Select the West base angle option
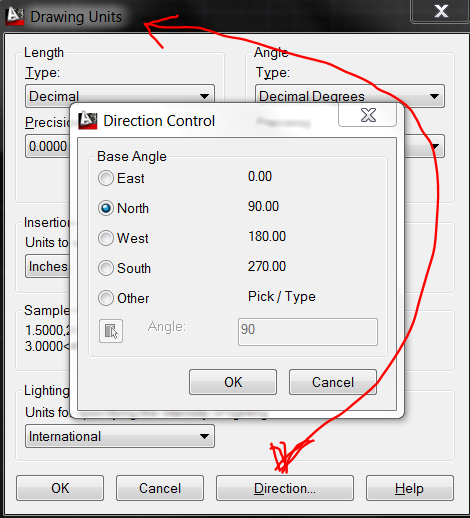This screenshot has height=518, width=470. tap(106, 238)
